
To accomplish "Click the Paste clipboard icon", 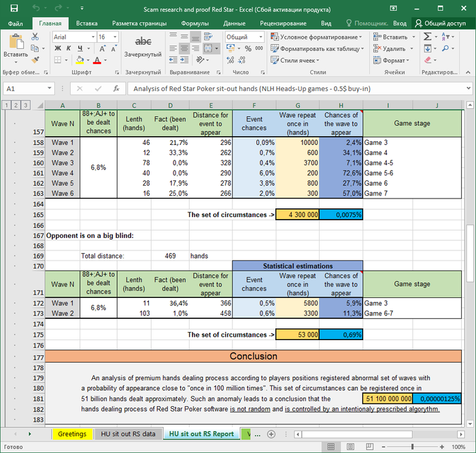I will click(x=16, y=41).
